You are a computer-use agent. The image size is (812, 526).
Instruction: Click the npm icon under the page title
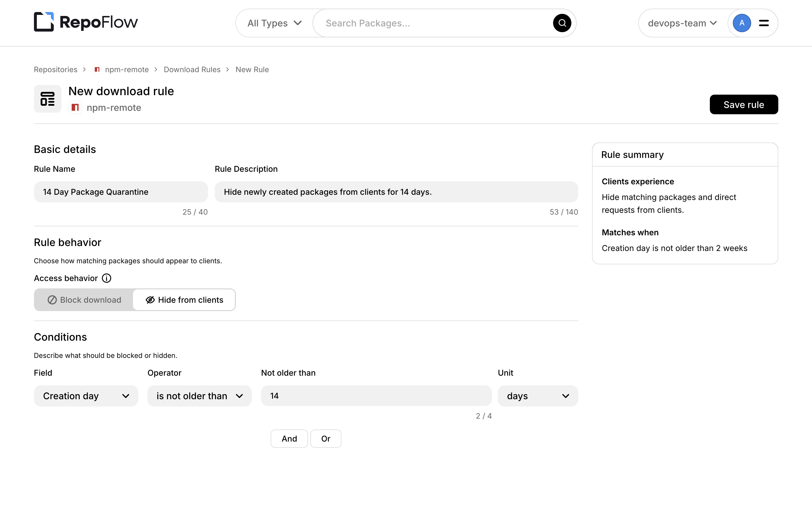pyautogui.click(x=75, y=107)
